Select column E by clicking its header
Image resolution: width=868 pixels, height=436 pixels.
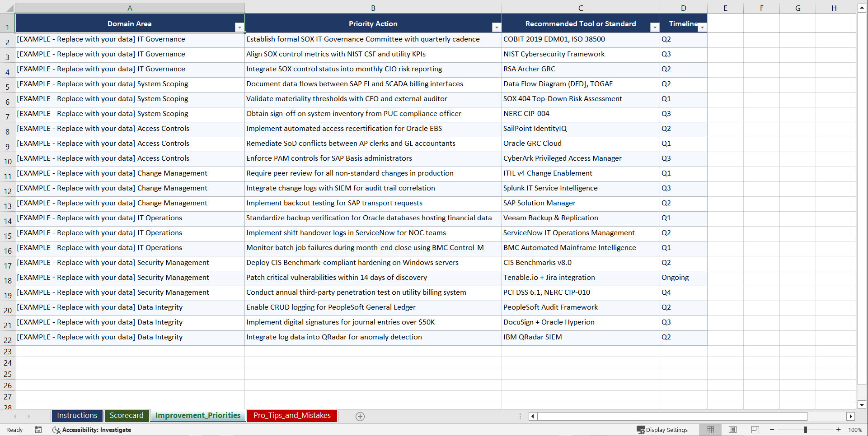pyautogui.click(x=726, y=8)
